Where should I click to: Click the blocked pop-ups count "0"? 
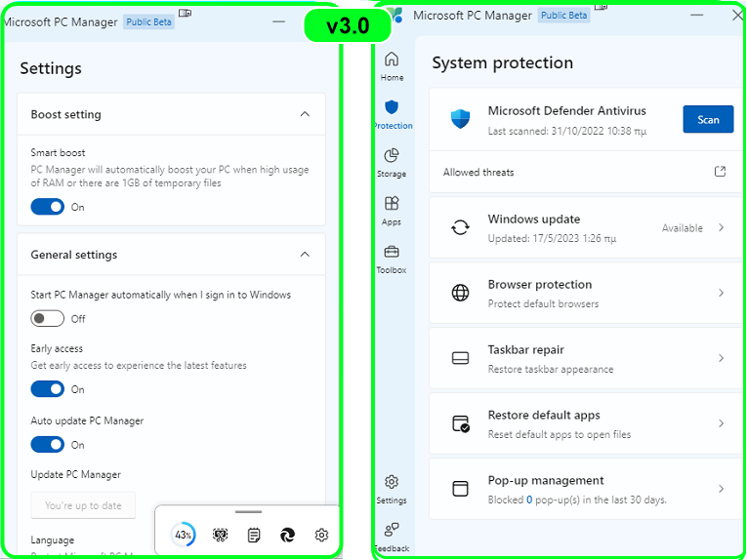[529, 500]
